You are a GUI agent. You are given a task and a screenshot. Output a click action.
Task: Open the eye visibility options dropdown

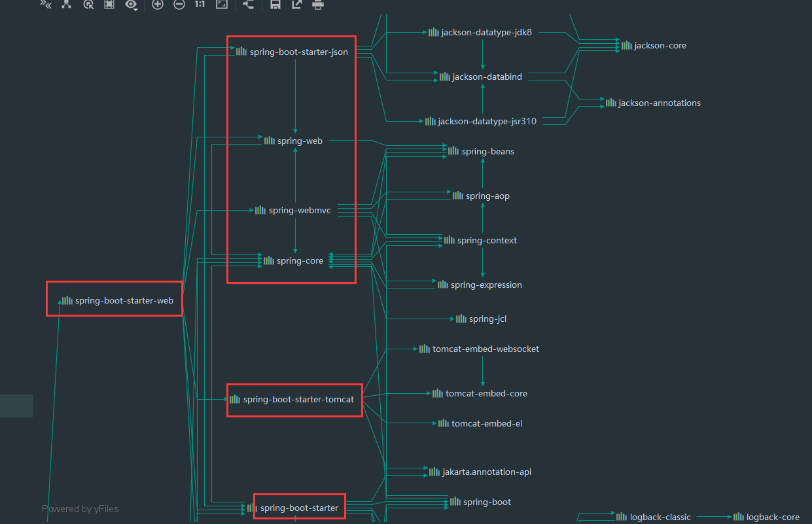(132, 5)
